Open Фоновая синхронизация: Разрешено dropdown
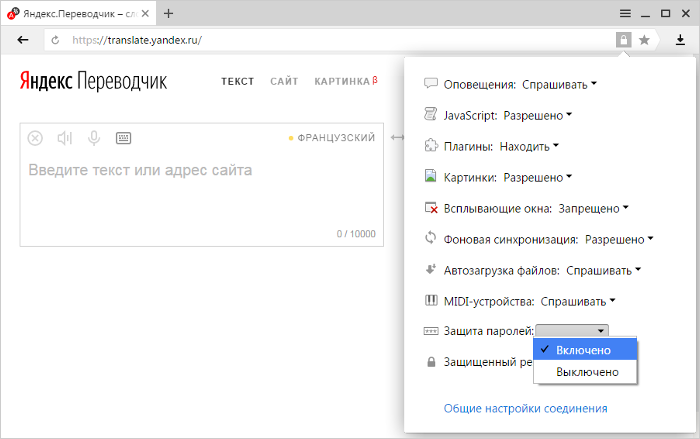 tap(619, 240)
